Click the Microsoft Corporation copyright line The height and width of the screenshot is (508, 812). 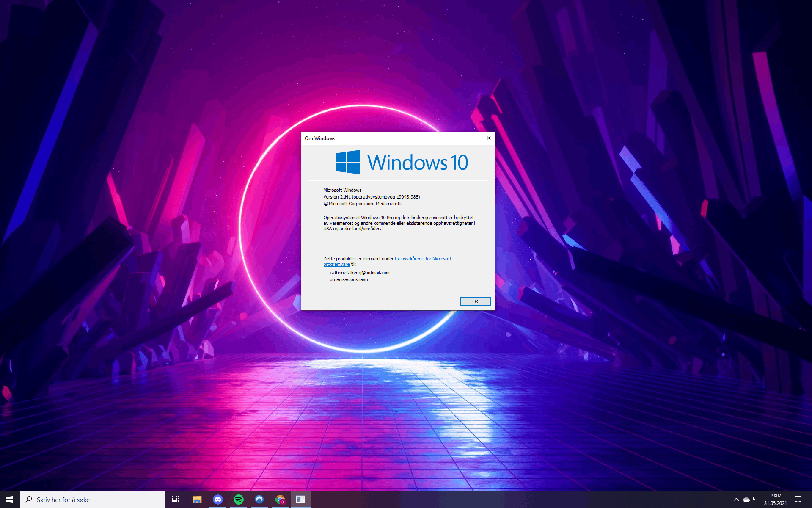click(x=363, y=204)
